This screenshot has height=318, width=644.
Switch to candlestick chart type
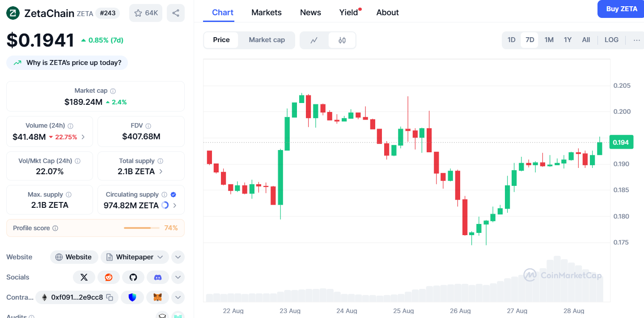342,40
